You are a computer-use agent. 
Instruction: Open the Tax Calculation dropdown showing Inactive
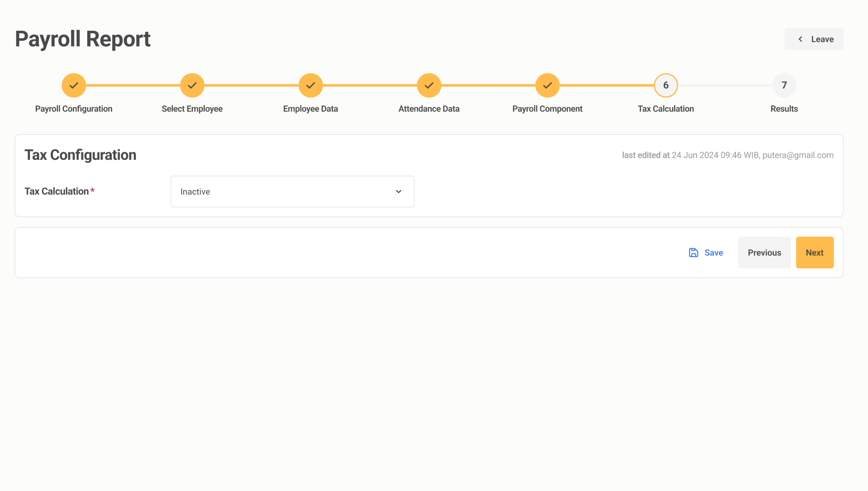(292, 191)
